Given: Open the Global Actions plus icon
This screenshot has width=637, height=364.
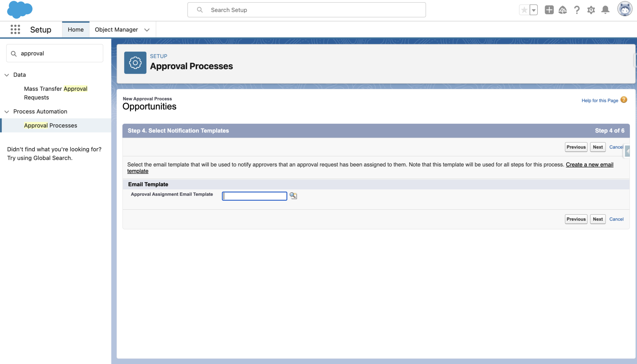Looking at the screenshot, I should 549,10.
